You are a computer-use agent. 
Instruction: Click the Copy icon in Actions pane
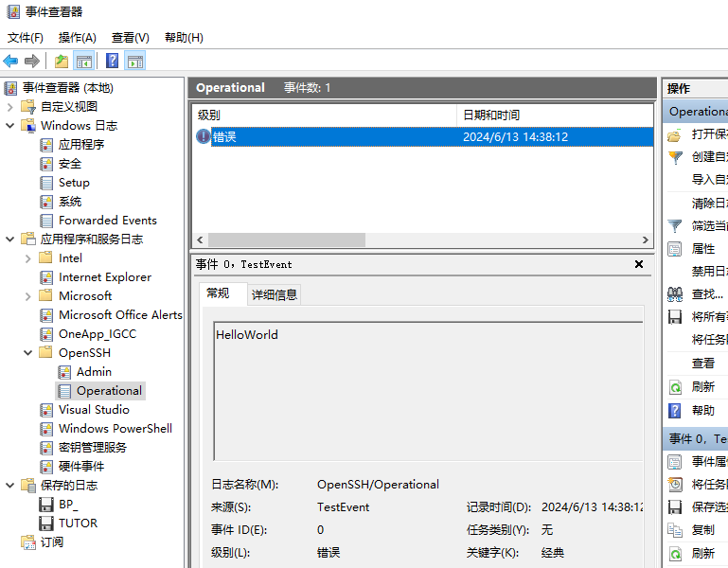[x=675, y=530]
